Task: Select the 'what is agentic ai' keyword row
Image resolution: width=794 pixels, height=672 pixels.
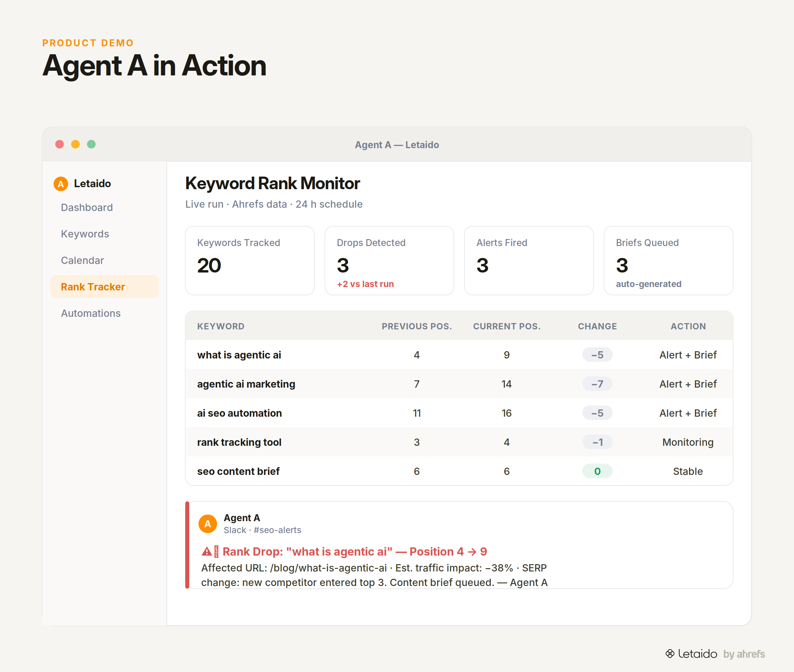Action: coord(459,355)
